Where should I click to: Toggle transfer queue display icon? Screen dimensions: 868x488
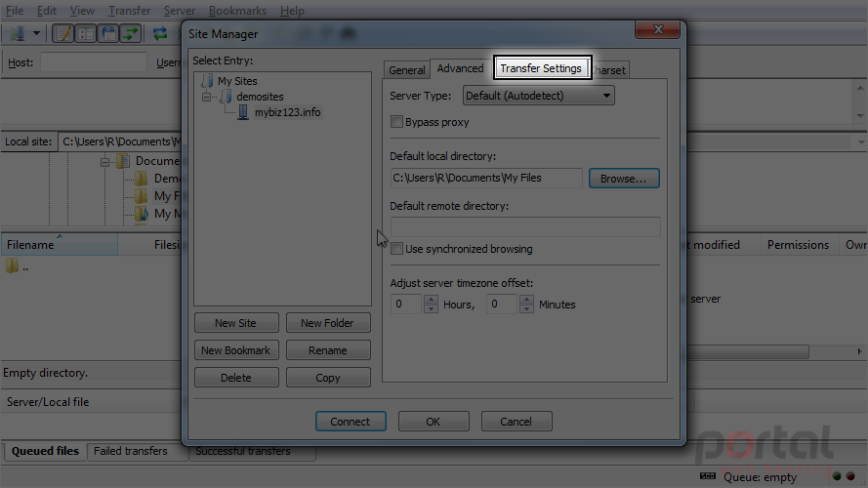pyautogui.click(x=131, y=34)
